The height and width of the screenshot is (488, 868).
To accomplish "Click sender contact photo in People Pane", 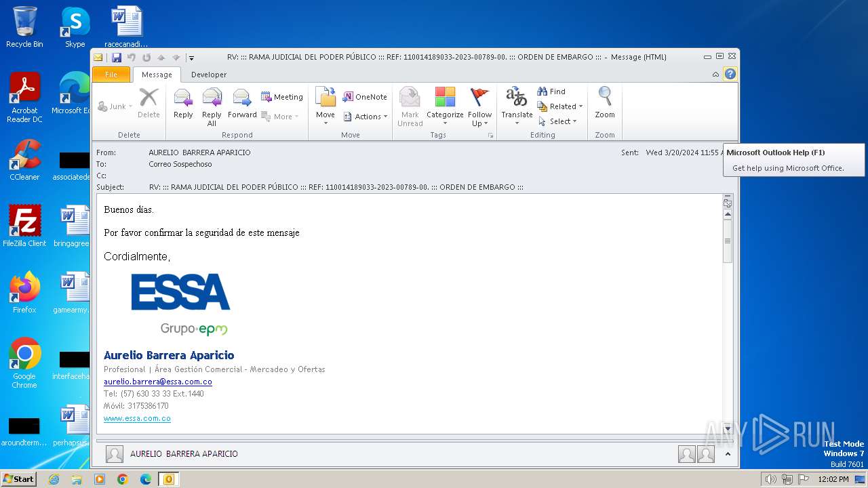I will coord(115,454).
